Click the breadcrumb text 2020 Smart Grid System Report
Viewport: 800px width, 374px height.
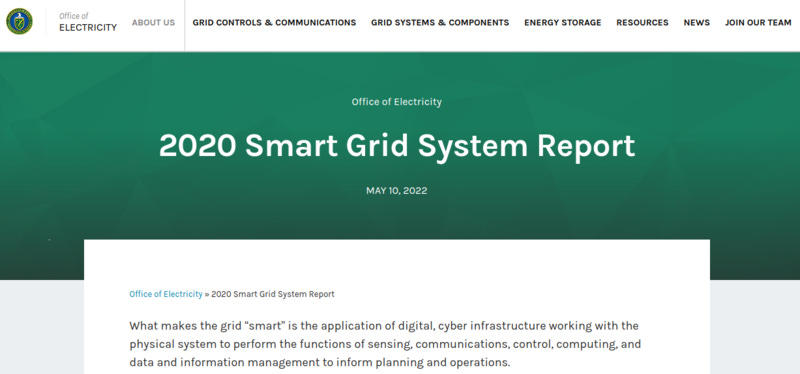click(273, 294)
